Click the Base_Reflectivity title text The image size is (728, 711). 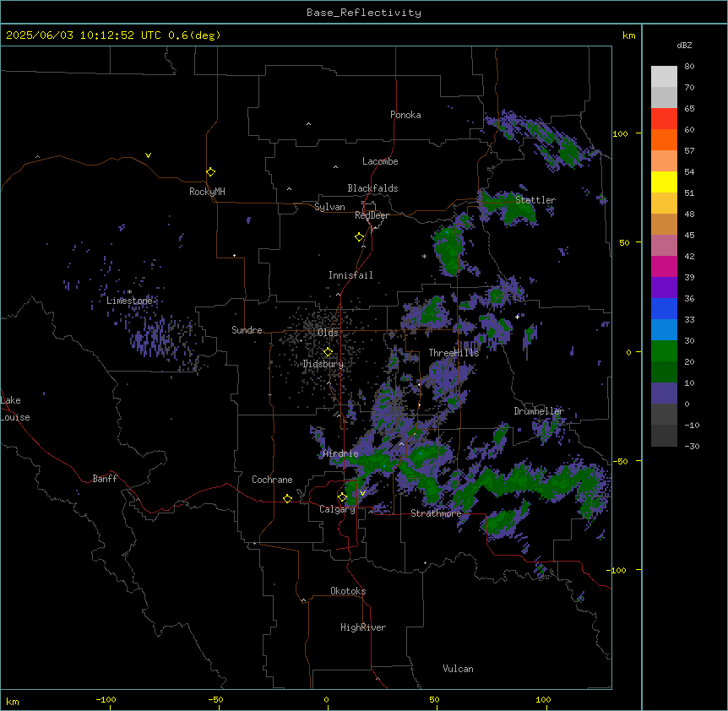[364, 13]
